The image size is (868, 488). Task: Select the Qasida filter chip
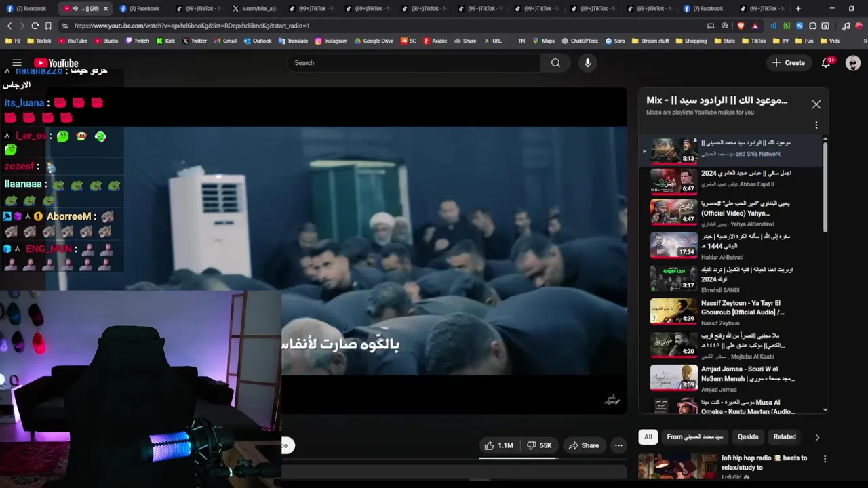tap(748, 437)
